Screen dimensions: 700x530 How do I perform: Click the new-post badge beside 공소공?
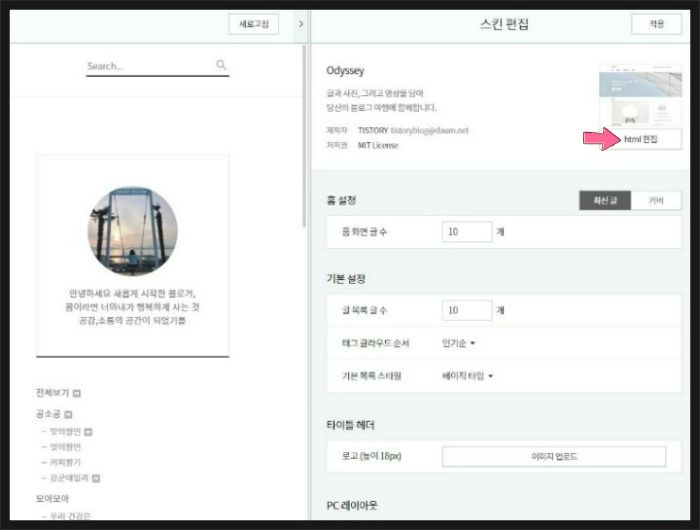point(68,415)
